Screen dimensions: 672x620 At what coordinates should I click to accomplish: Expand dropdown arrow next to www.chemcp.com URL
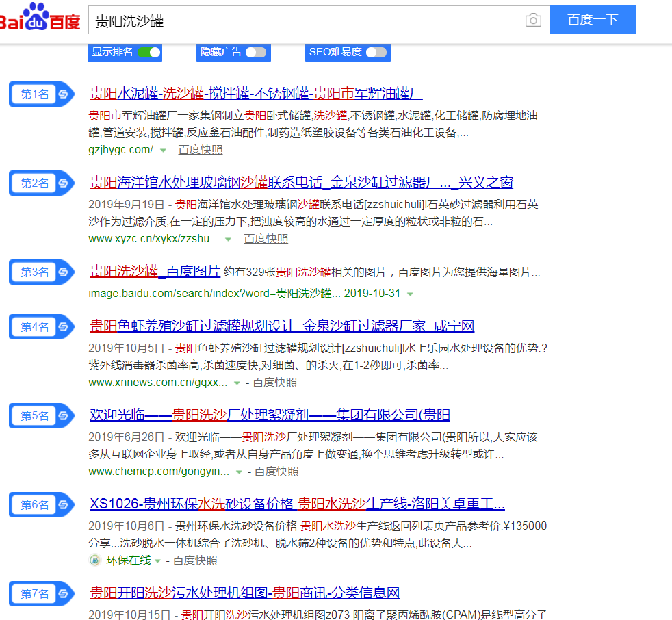(x=239, y=472)
